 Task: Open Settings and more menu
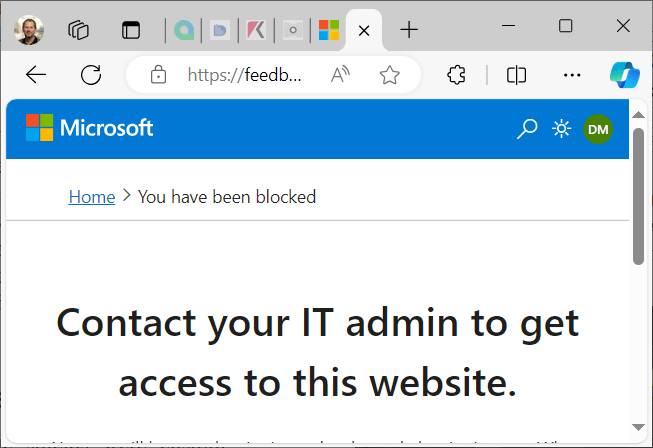(572, 75)
